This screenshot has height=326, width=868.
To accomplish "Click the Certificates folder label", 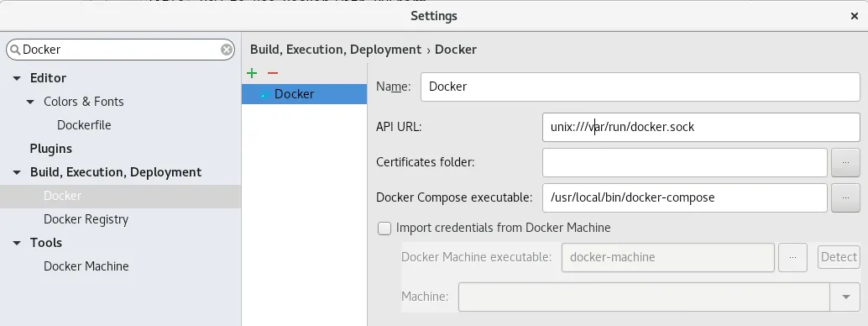I will point(425,162).
